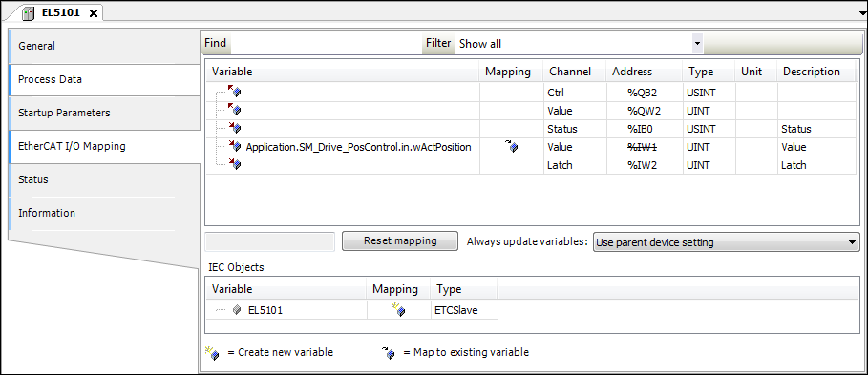Click the output channel icon in %QW2 row
This screenshot has width=868, height=375.
(235, 110)
